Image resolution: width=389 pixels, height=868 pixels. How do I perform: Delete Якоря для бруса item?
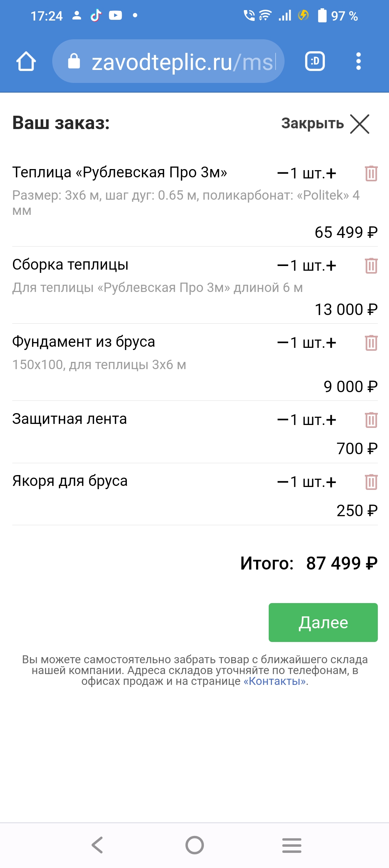point(371,482)
